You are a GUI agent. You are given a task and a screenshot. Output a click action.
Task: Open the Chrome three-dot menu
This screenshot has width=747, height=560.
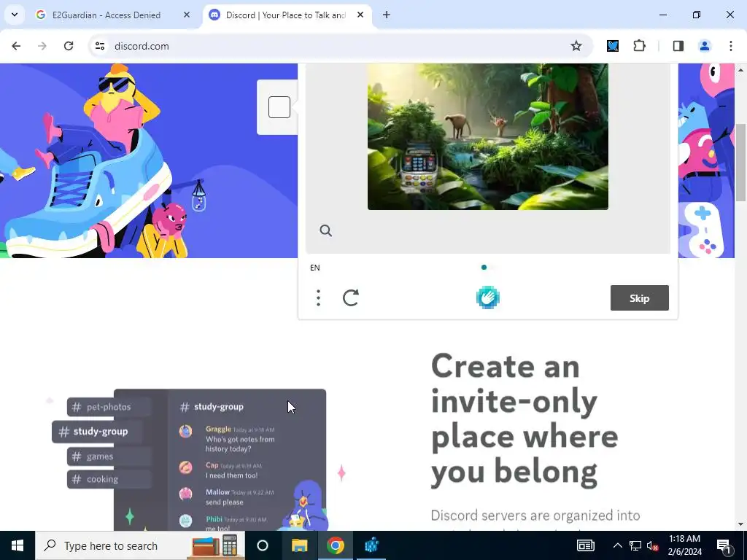coord(731,46)
